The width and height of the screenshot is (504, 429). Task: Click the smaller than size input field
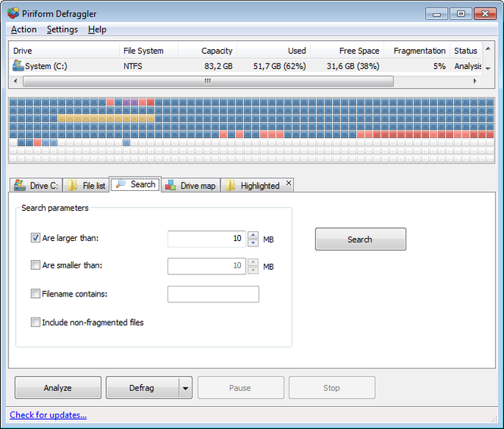tap(207, 266)
